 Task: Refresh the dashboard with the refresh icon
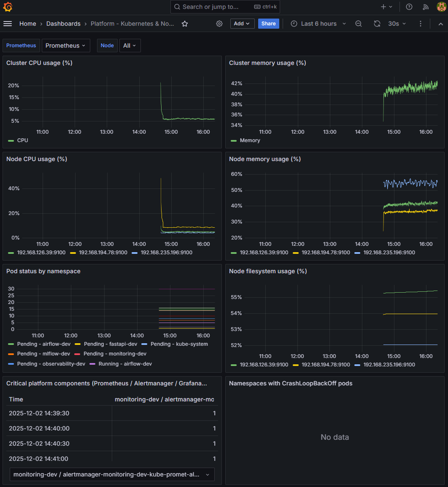tap(377, 24)
